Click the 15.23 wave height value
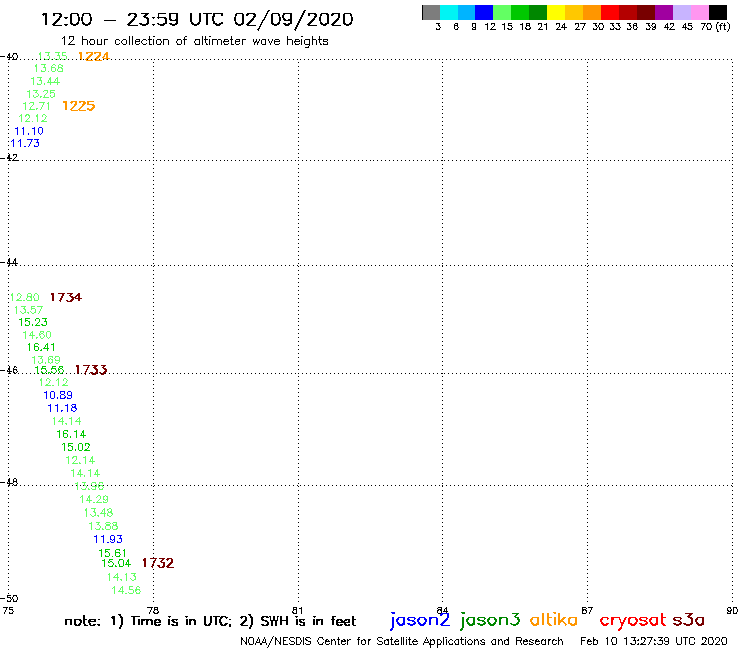The height and width of the screenshot is (650, 740). (x=33, y=322)
